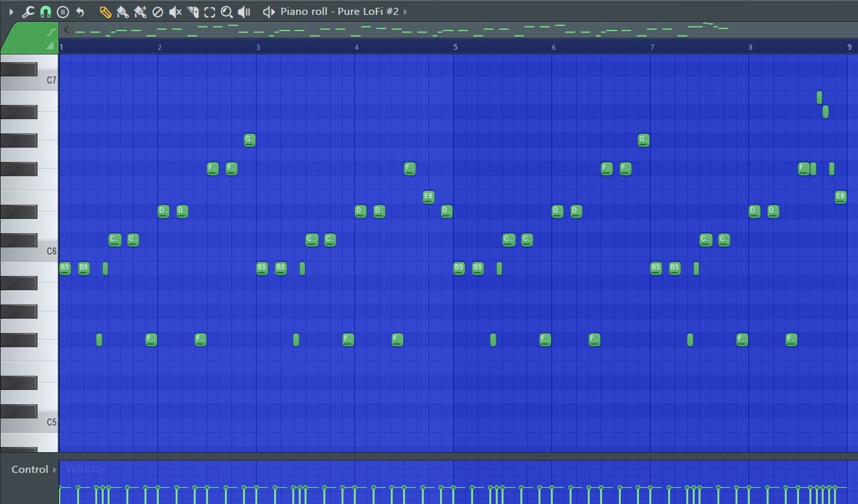Jump to bar 2 on the timeline
Screen dimensions: 858x504
point(159,47)
